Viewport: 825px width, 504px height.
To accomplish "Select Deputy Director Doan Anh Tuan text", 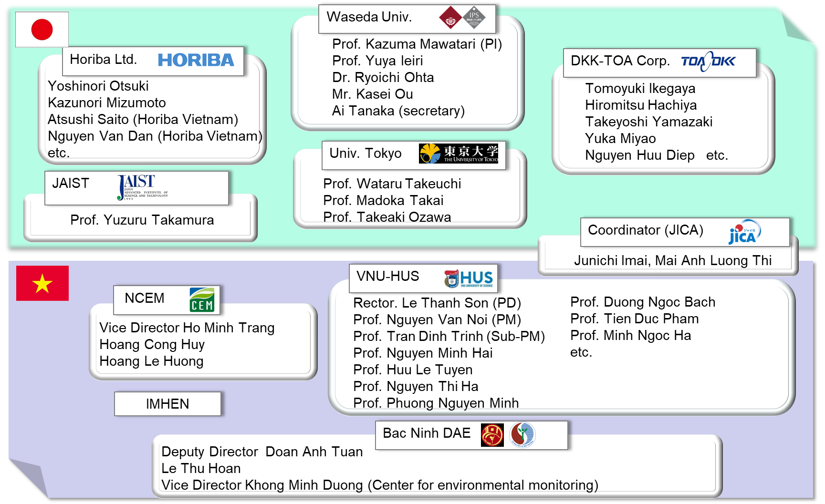I will coord(262,452).
